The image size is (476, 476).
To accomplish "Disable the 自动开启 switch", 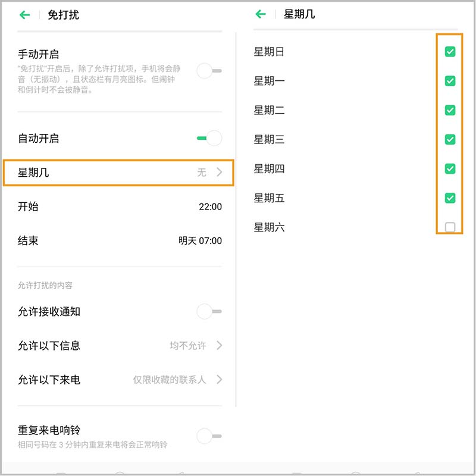I will (x=209, y=139).
